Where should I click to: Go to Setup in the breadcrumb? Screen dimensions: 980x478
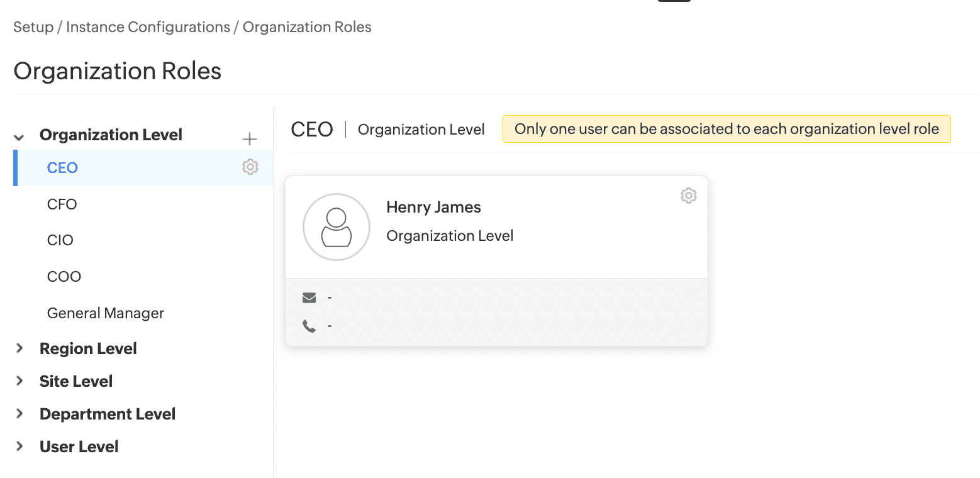pos(33,28)
